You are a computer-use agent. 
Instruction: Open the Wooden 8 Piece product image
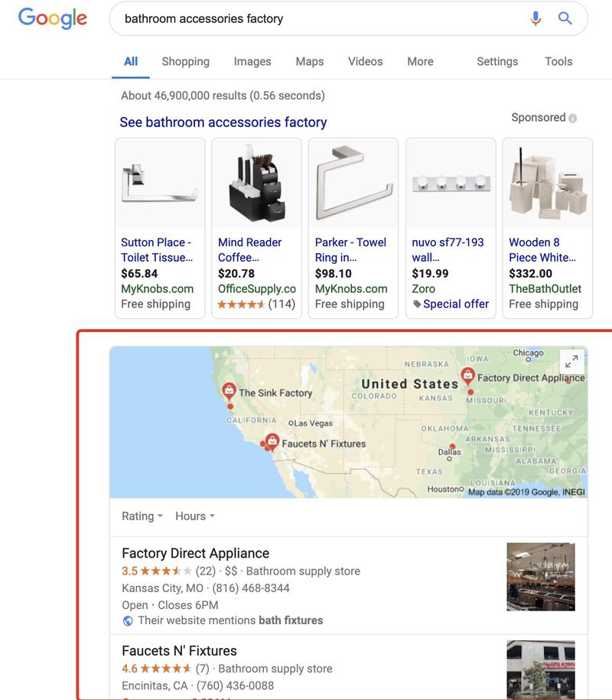coord(547,184)
